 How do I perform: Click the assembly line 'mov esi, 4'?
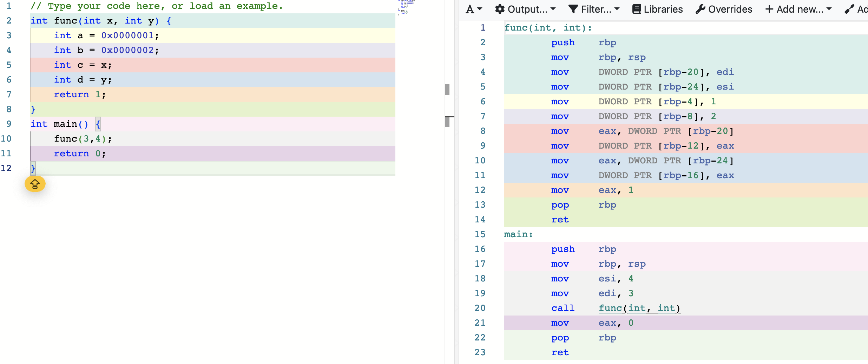click(592, 279)
